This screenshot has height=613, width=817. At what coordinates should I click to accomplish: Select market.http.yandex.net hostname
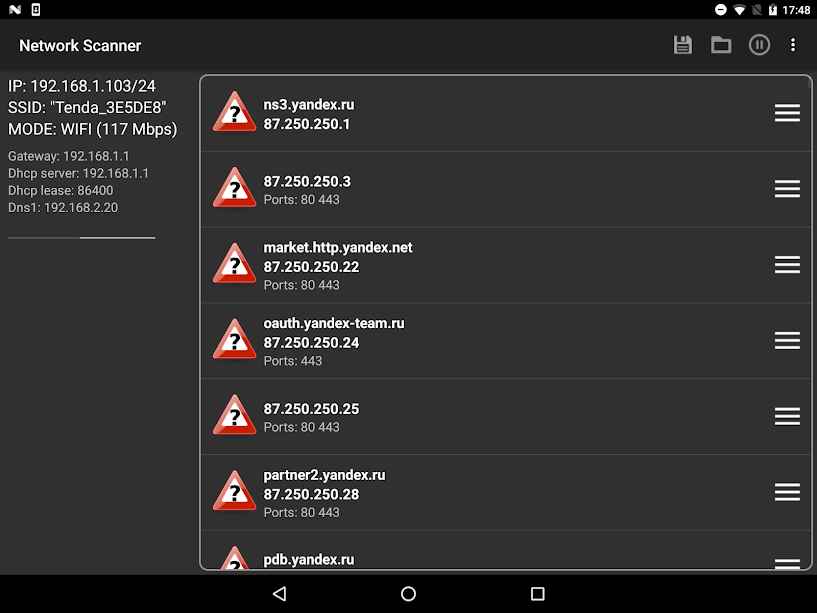click(x=338, y=247)
